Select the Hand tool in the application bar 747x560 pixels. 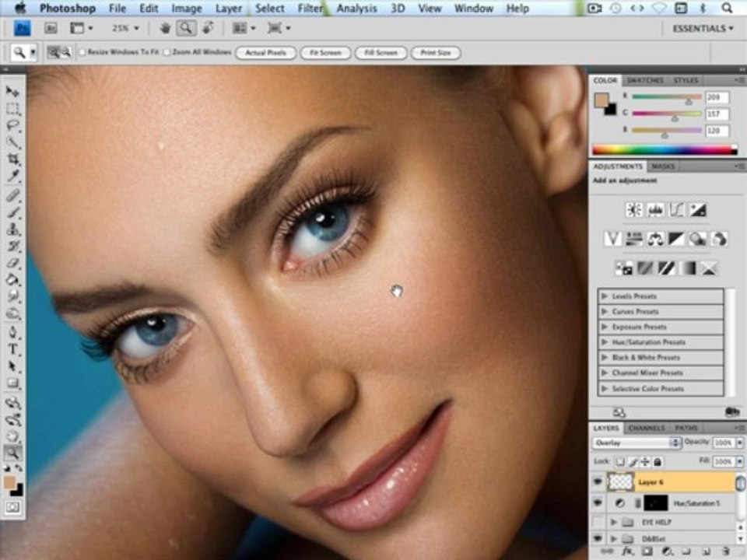tap(165, 28)
